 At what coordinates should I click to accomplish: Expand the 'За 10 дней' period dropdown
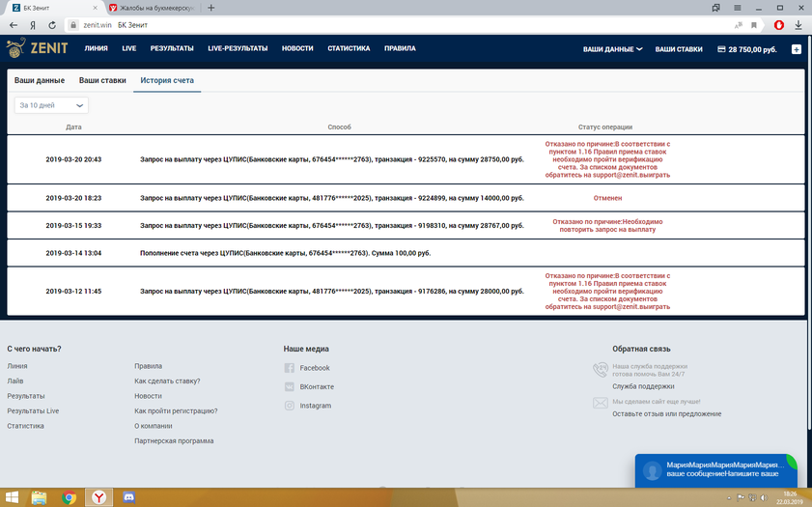(51, 105)
